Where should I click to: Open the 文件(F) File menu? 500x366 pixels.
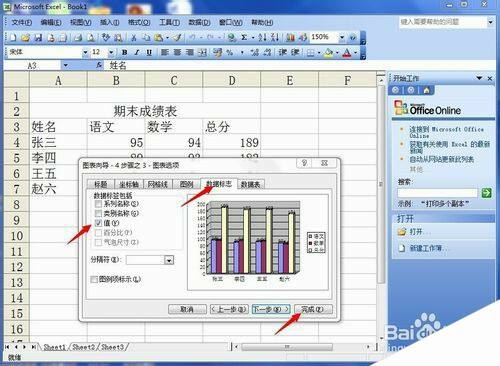(x=22, y=22)
